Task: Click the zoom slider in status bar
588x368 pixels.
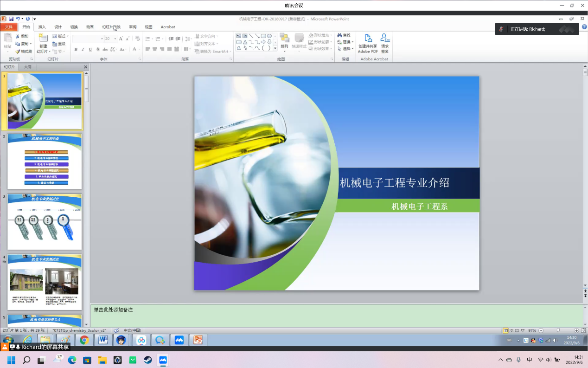Action: [x=558, y=330]
